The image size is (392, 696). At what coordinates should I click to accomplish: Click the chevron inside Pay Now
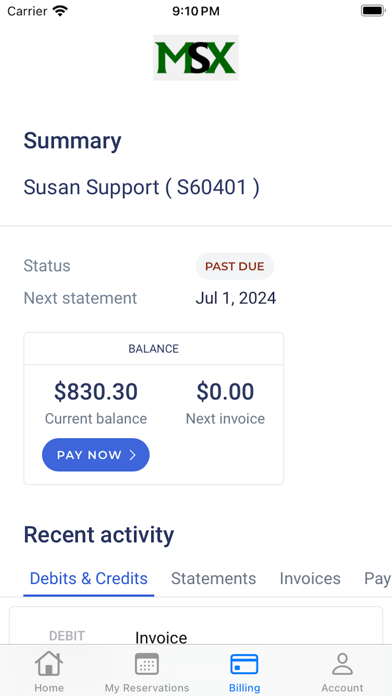coord(132,455)
